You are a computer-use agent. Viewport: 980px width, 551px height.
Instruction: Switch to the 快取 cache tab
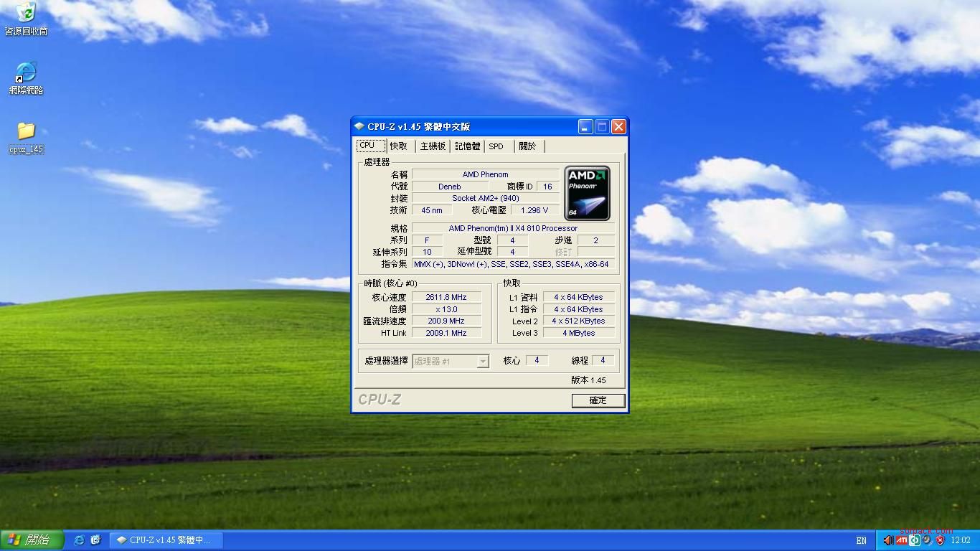point(399,146)
